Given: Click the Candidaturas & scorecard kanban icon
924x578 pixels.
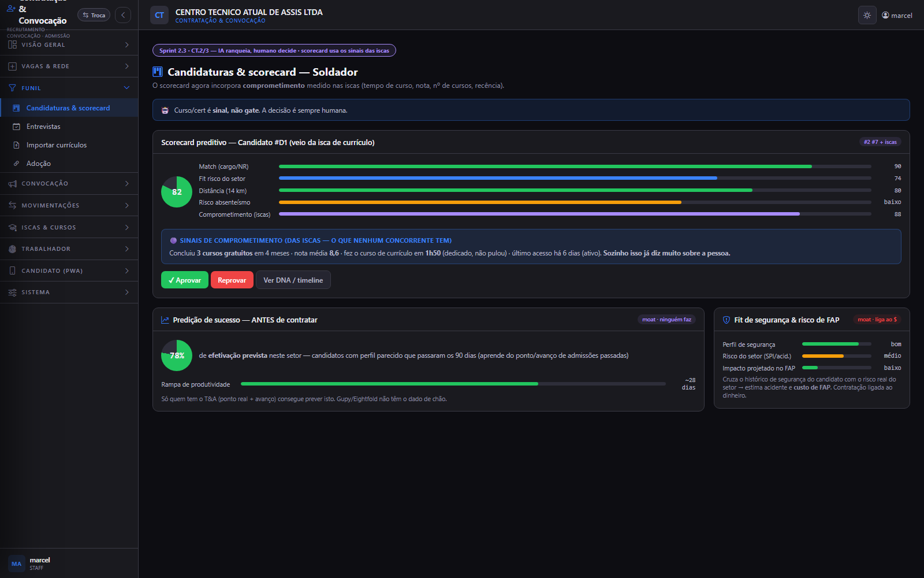Looking at the screenshot, I should (x=16, y=108).
